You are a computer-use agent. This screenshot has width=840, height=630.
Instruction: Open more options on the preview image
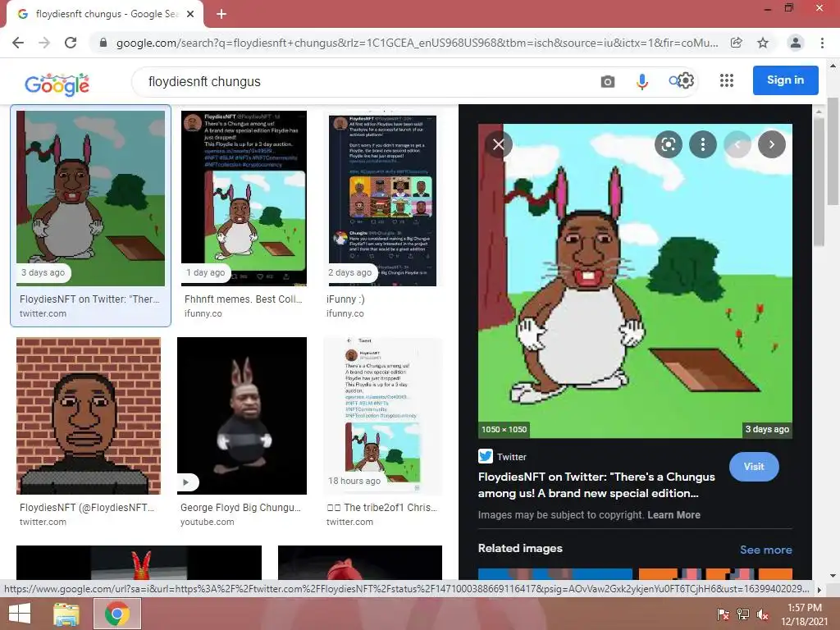[x=702, y=144]
